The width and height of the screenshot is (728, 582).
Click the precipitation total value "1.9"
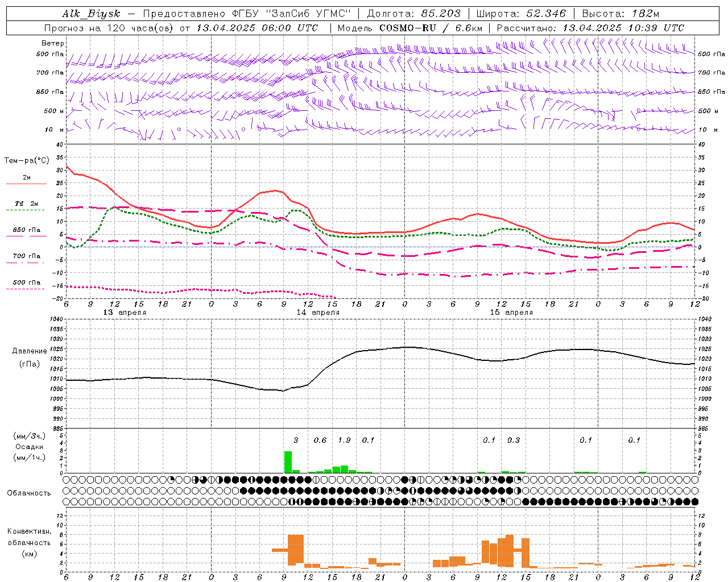344,440
